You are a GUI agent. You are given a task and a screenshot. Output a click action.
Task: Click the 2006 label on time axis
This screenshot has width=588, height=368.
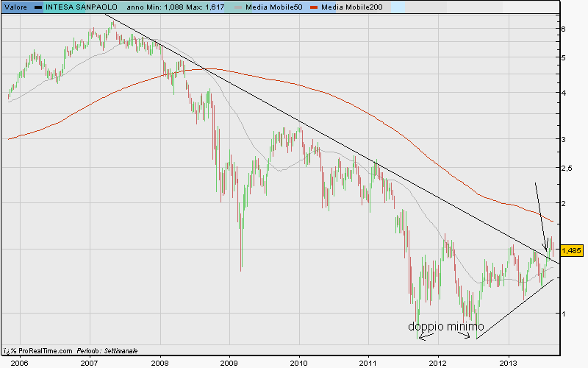19,362
